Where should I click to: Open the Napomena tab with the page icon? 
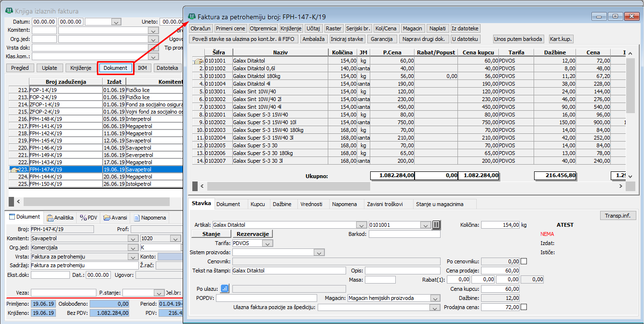150,218
